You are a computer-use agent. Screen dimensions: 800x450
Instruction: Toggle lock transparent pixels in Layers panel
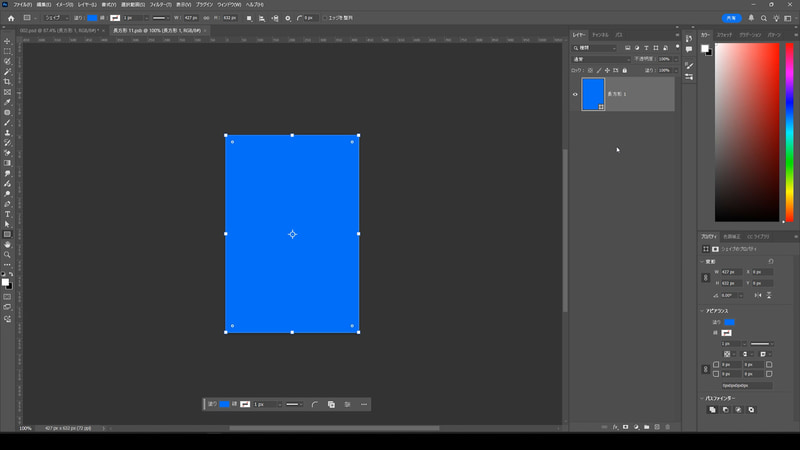pos(590,70)
